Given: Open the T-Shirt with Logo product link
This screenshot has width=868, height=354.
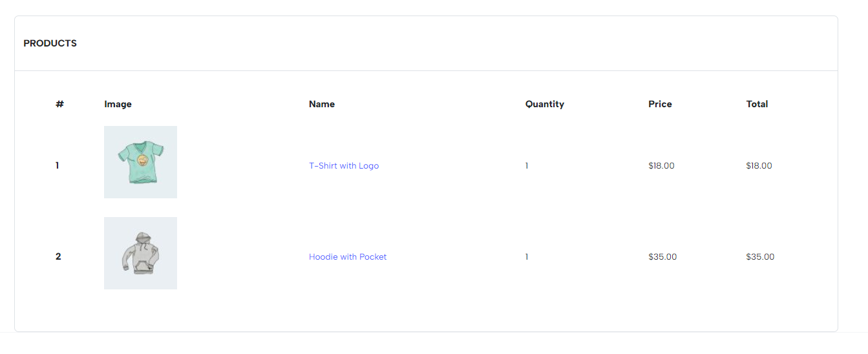Looking at the screenshot, I should (344, 166).
